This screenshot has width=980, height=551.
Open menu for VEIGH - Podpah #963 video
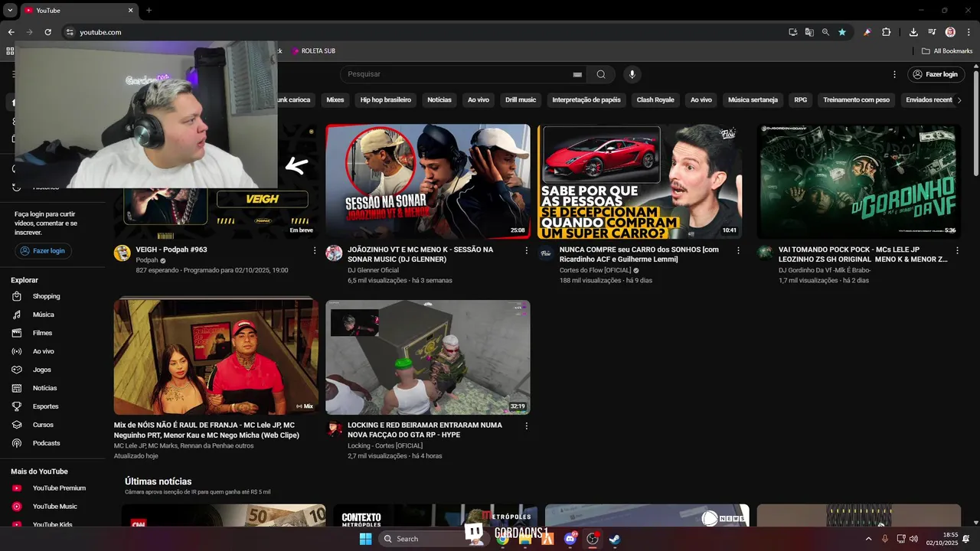point(315,250)
